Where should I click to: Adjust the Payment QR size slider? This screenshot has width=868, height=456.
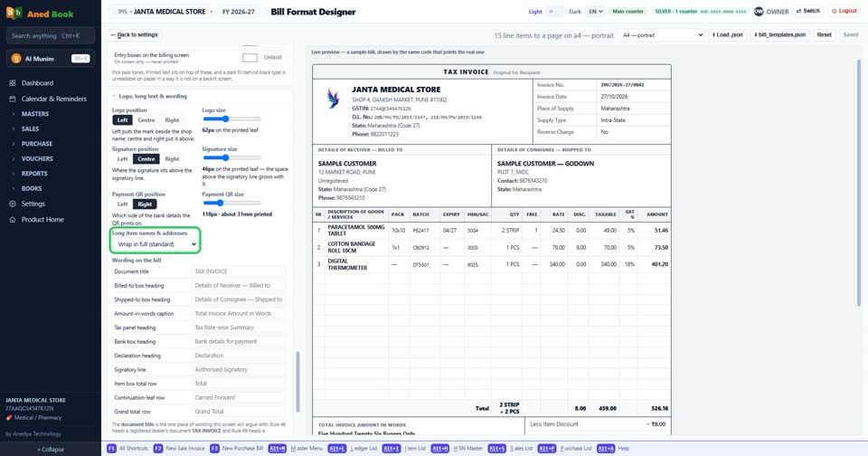(231, 204)
